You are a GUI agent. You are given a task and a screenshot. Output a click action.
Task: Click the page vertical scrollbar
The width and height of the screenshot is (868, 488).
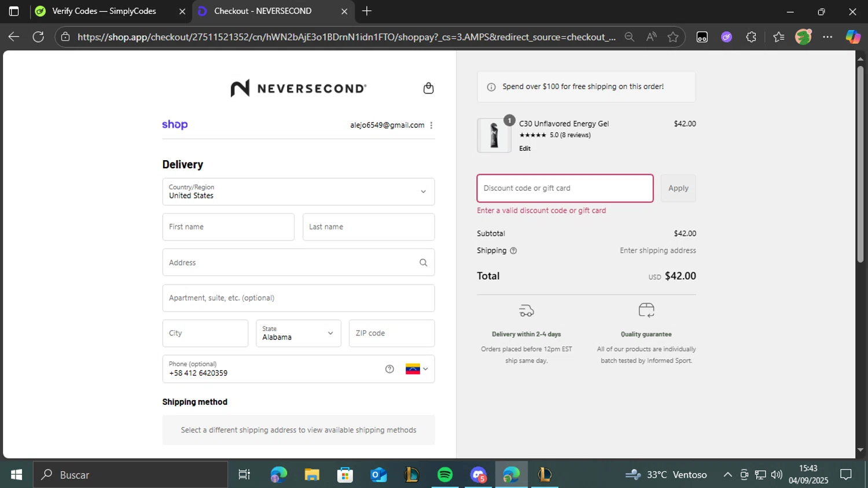(860, 165)
